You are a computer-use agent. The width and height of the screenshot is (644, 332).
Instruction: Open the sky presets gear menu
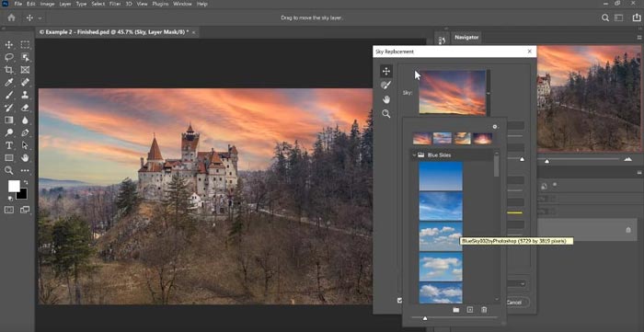point(495,127)
